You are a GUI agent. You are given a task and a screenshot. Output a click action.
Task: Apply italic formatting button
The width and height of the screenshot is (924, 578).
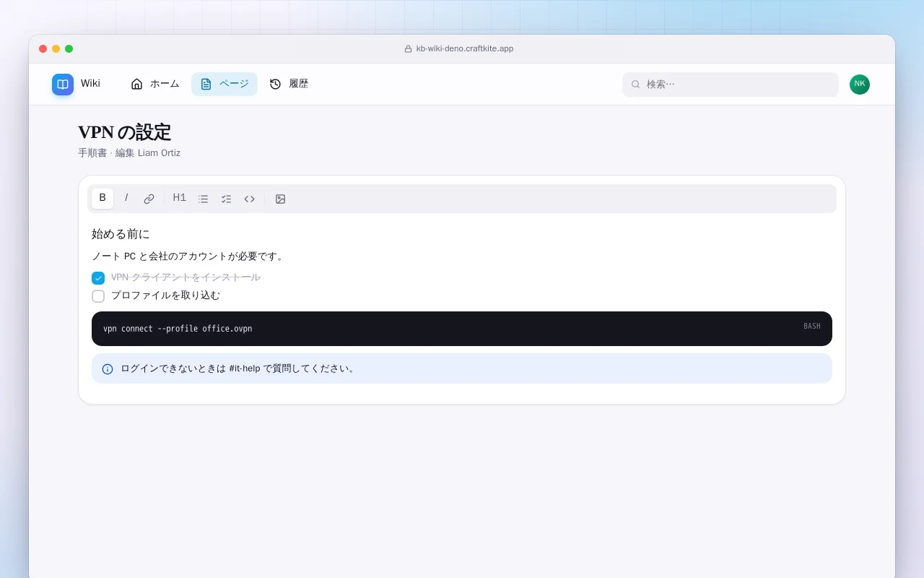[x=126, y=198]
